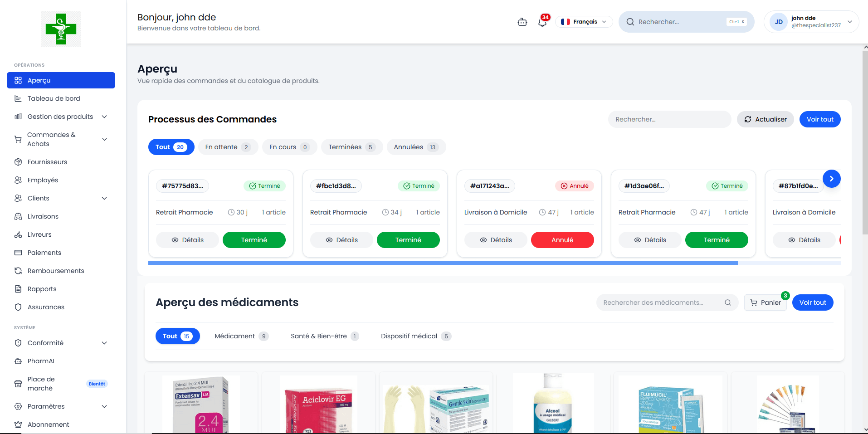This screenshot has height=434, width=868.
Task: Open Abonnement in sidebar
Action: point(61,424)
